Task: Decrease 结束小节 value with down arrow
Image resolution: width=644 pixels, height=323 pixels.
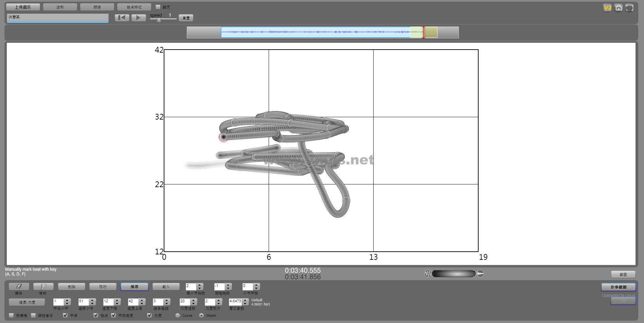Action: [92, 304]
